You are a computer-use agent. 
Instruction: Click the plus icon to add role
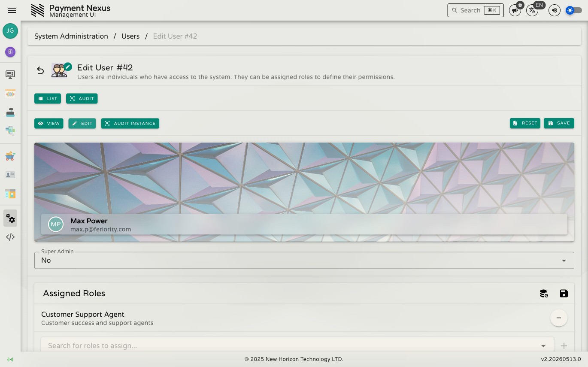tap(564, 346)
